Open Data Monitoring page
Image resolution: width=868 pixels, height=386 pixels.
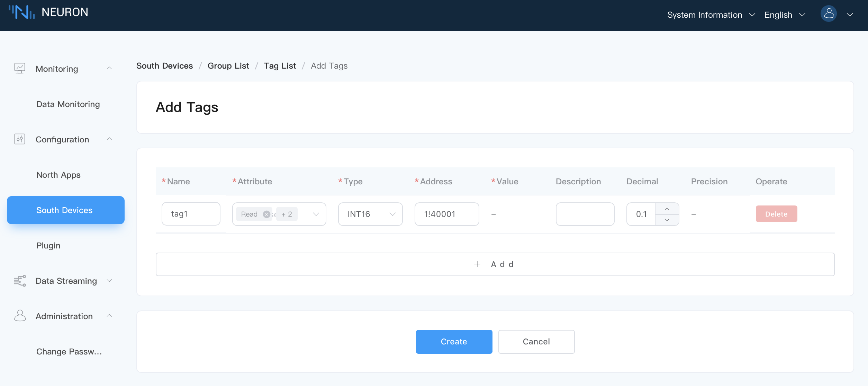68,104
